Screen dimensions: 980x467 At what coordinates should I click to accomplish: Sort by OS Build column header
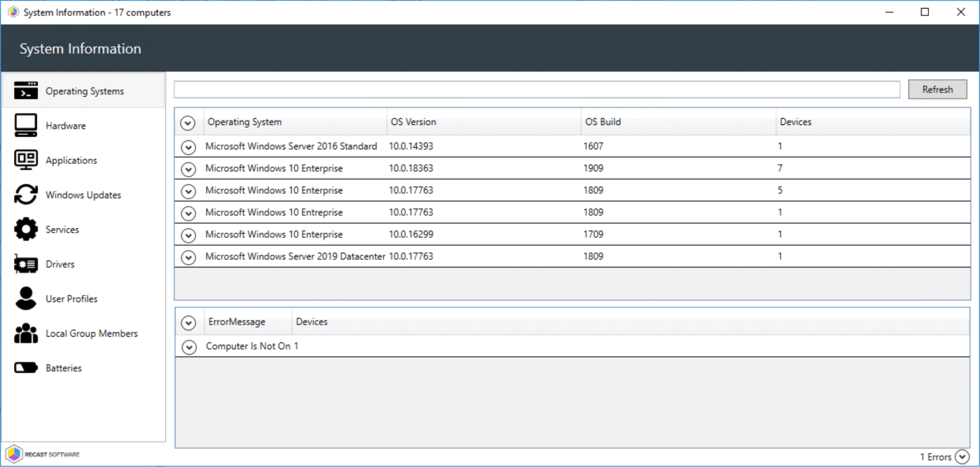click(679, 122)
